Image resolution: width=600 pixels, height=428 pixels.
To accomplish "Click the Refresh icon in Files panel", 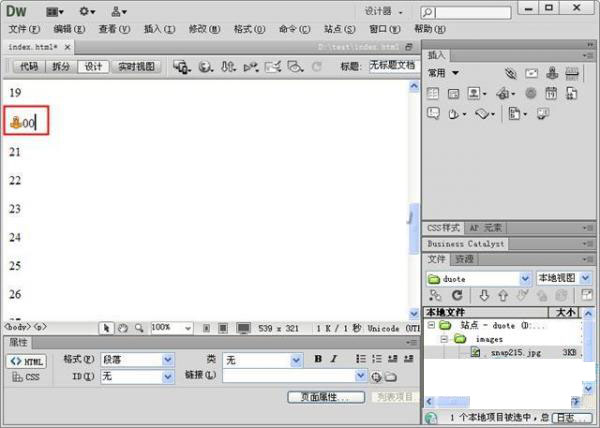I will [x=457, y=295].
